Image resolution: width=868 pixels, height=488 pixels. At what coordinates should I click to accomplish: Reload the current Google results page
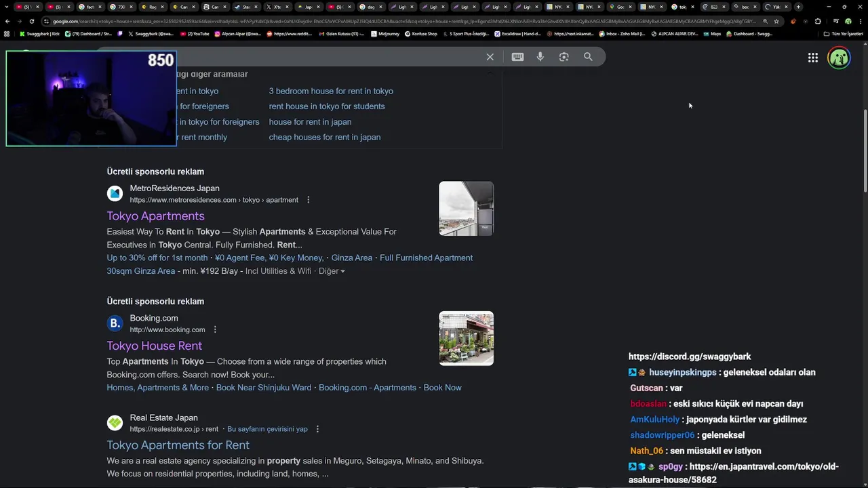pyautogui.click(x=31, y=21)
